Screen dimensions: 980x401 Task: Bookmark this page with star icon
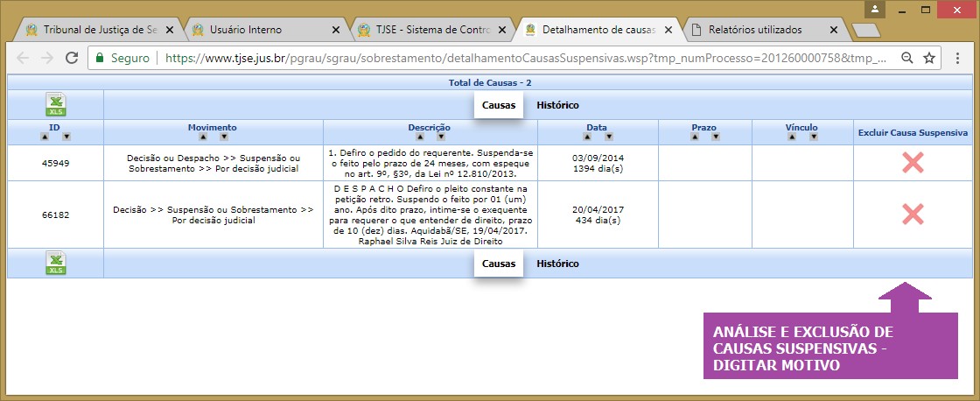[x=929, y=58]
